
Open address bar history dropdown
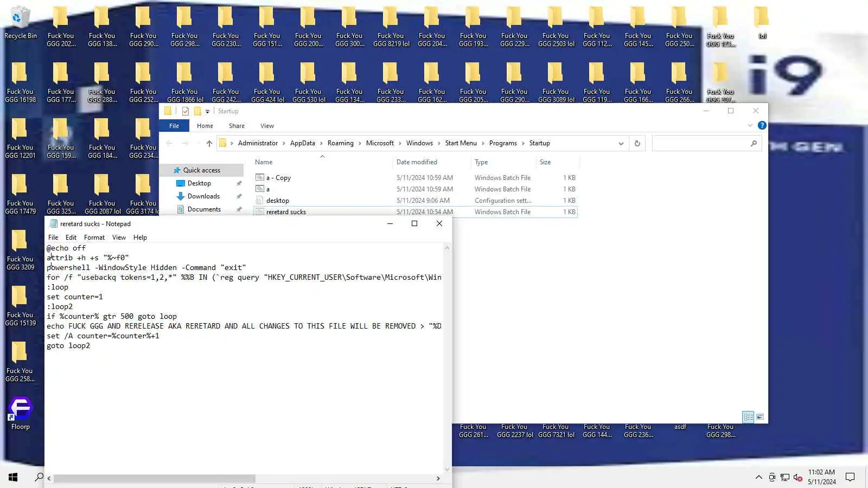(621, 143)
